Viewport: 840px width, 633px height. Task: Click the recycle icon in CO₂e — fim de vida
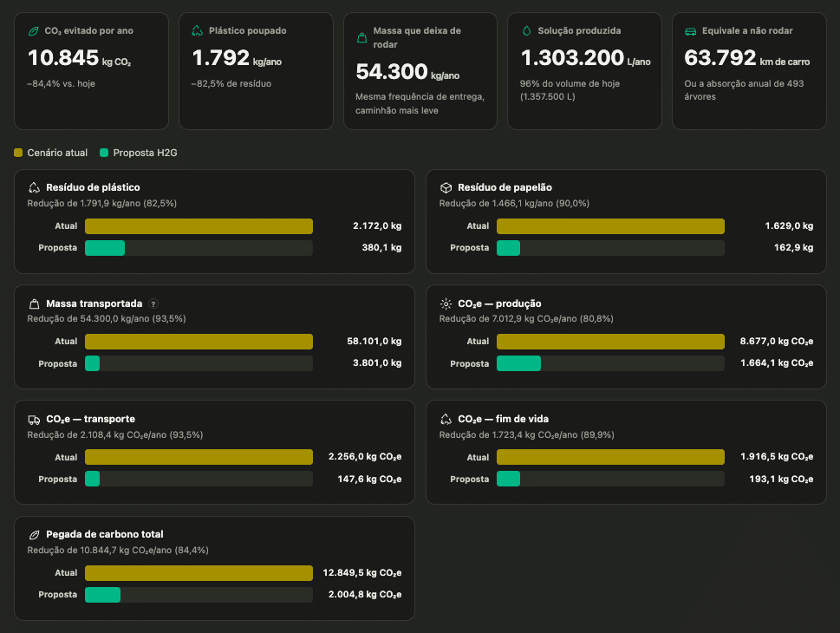(446, 419)
